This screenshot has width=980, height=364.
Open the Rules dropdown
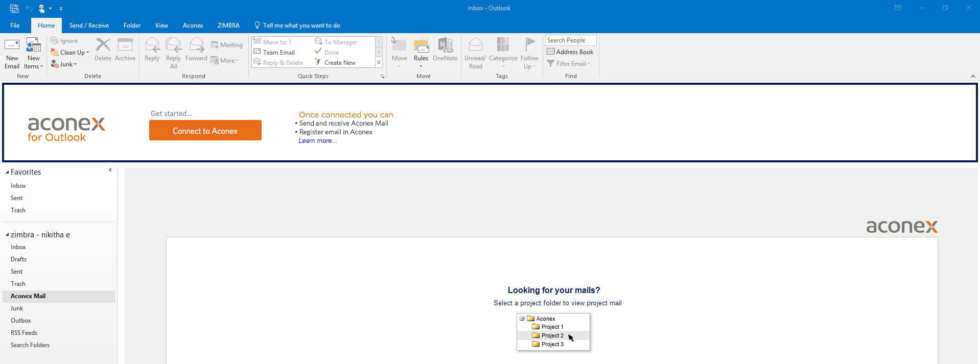421,54
